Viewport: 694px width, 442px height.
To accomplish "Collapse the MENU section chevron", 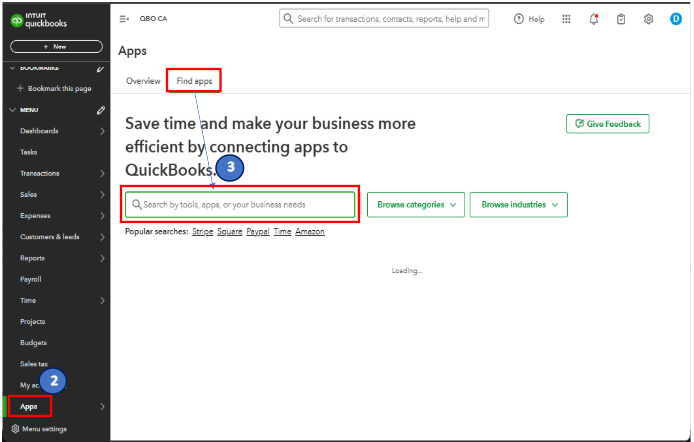I will (x=12, y=110).
